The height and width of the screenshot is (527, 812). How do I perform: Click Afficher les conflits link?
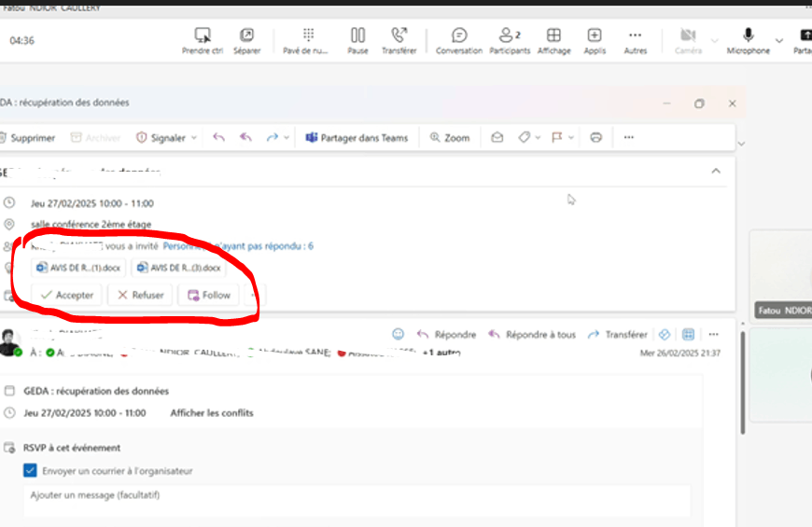pyautogui.click(x=212, y=413)
